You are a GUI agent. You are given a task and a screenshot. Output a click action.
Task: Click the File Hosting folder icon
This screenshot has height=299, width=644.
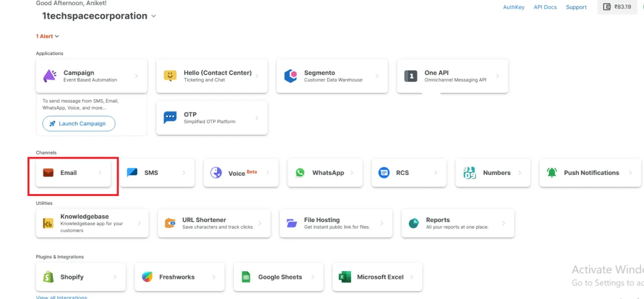click(292, 223)
